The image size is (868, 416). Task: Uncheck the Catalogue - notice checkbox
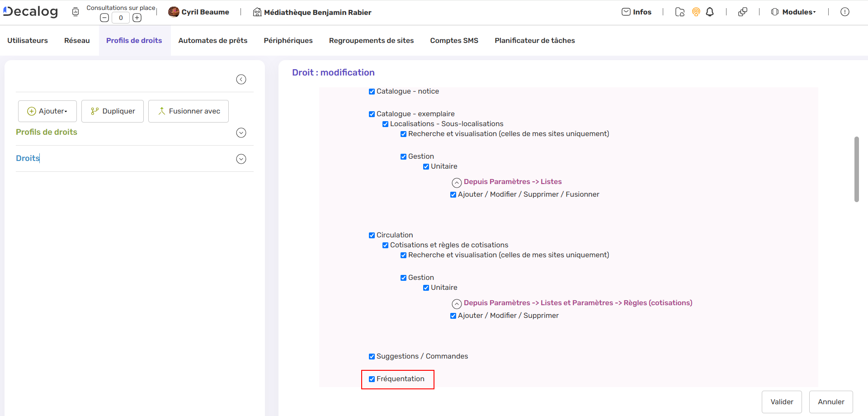click(372, 92)
